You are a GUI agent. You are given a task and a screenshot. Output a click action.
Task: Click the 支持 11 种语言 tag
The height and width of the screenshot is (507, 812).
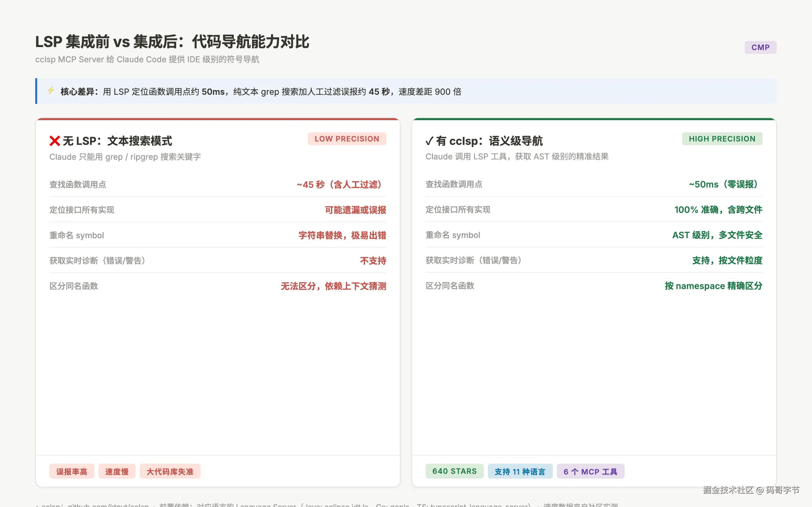coord(520,471)
